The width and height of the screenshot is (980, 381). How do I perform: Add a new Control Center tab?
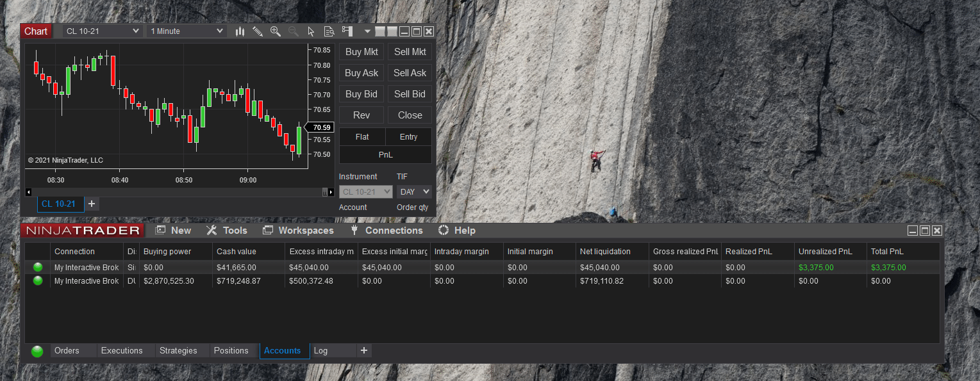tap(364, 350)
